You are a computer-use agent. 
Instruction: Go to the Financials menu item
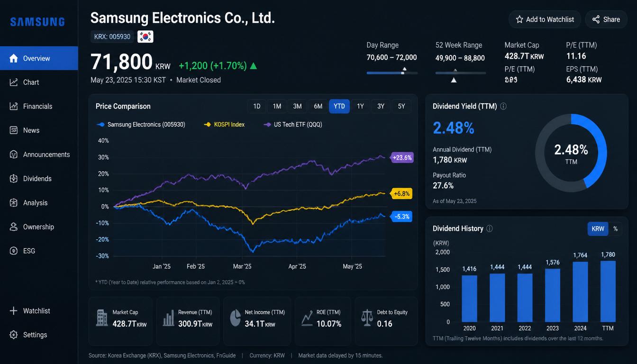pyautogui.click(x=39, y=106)
